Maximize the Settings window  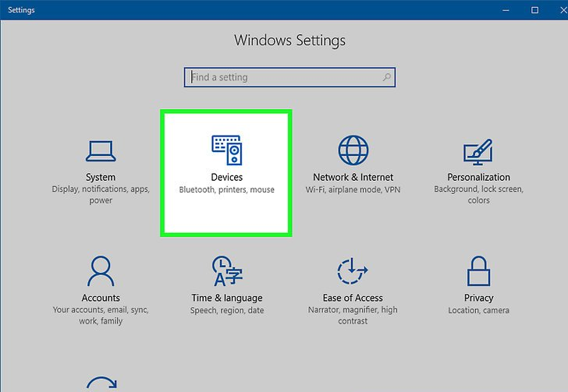(x=534, y=10)
